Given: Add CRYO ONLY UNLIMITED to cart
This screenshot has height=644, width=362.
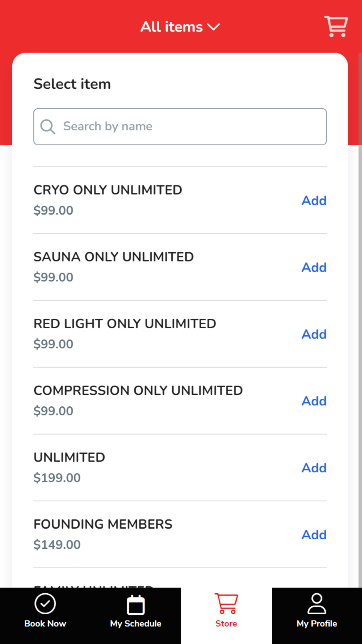Looking at the screenshot, I should [314, 200].
